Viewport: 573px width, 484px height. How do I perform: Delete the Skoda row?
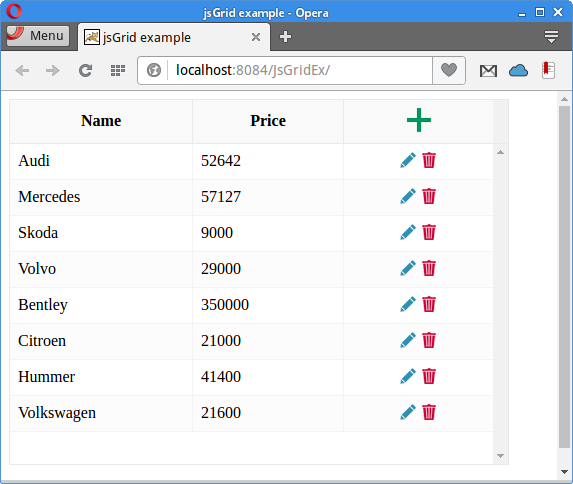[429, 232]
